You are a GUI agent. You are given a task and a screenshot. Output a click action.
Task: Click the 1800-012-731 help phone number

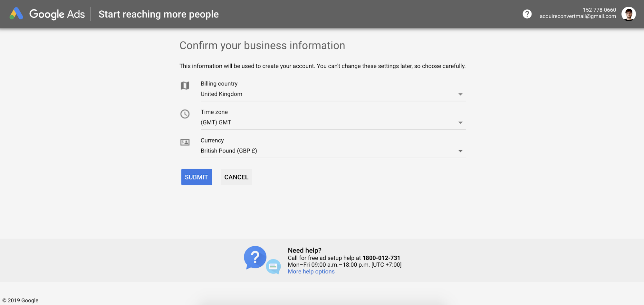click(381, 258)
